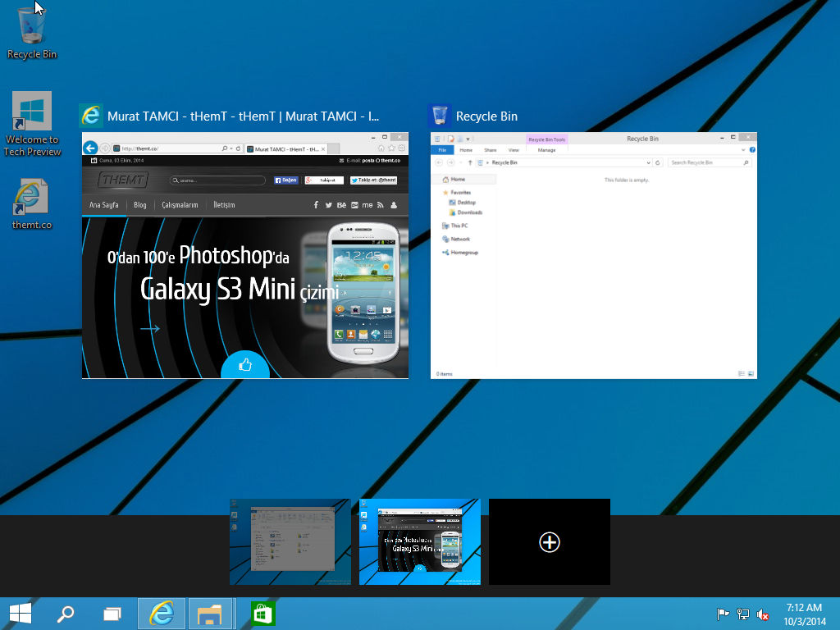Add a new virtual desktop with plus button
840x630 pixels.
550,542
